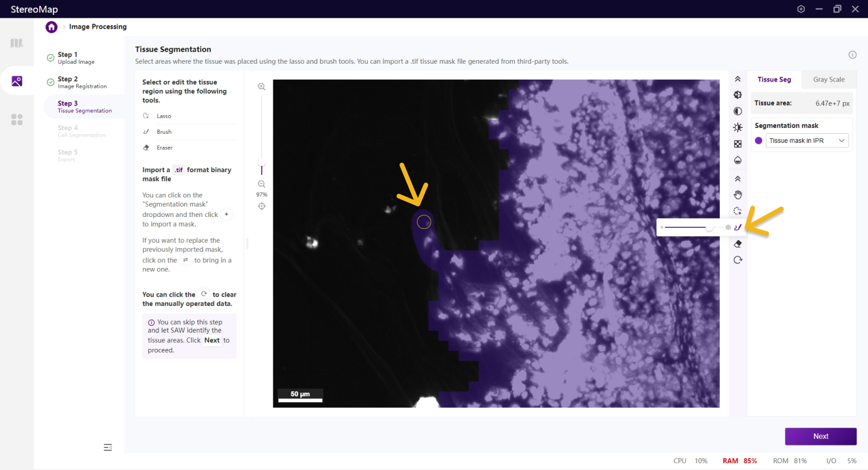This screenshot has width=868, height=470.
Task: Select the Lasso tool in the right toolbar
Action: (x=738, y=211)
